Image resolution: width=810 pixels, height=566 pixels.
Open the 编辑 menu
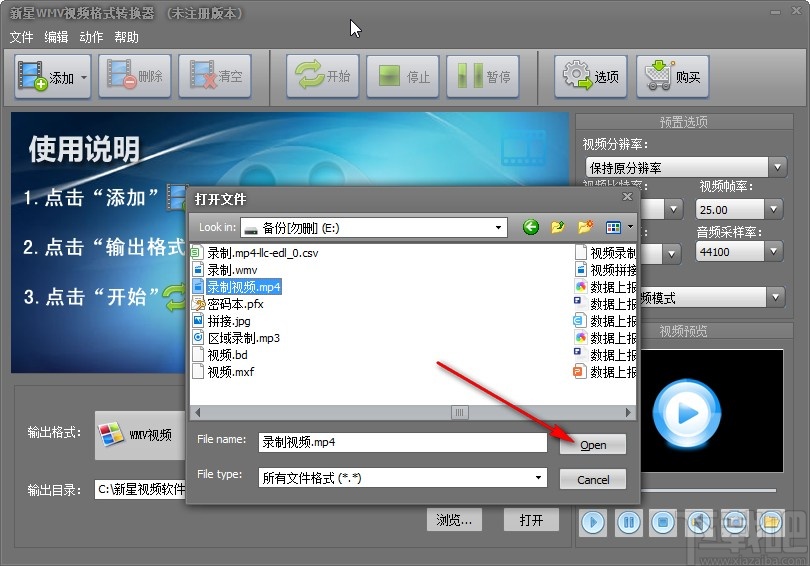56,37
